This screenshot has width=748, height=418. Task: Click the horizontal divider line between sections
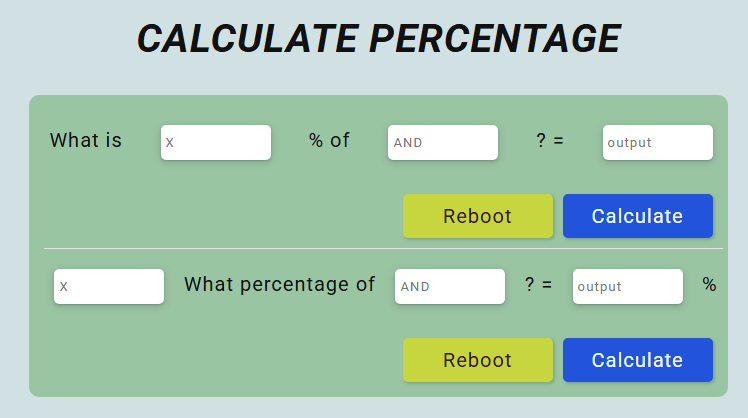[x=383, y=249]
